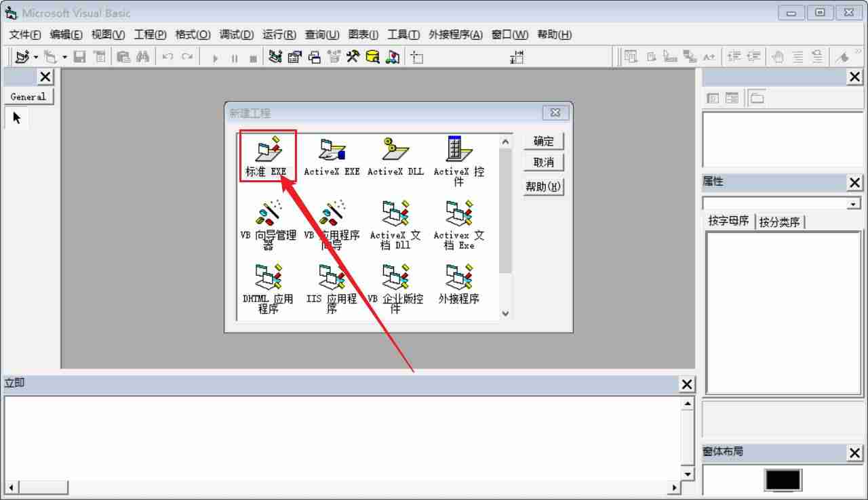Click 确定 in the 新建工程 dialog
The width and height of the screenshot is (868, 500).
544,141
